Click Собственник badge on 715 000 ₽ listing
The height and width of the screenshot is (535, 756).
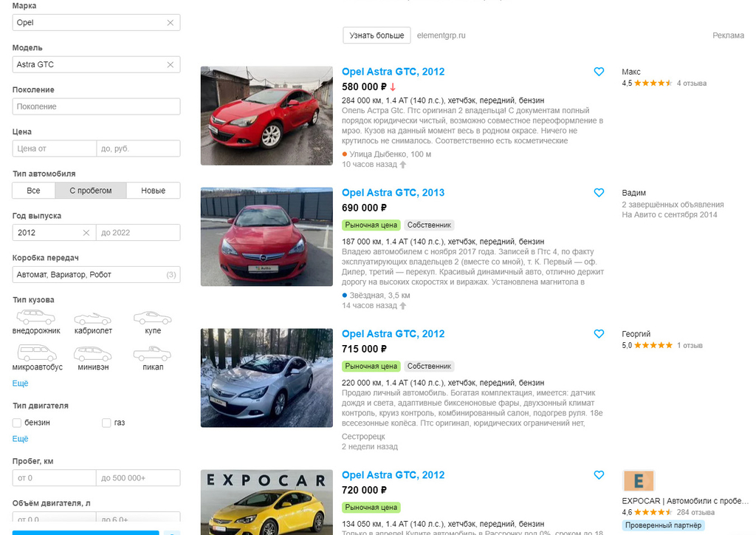pos(429,367)
